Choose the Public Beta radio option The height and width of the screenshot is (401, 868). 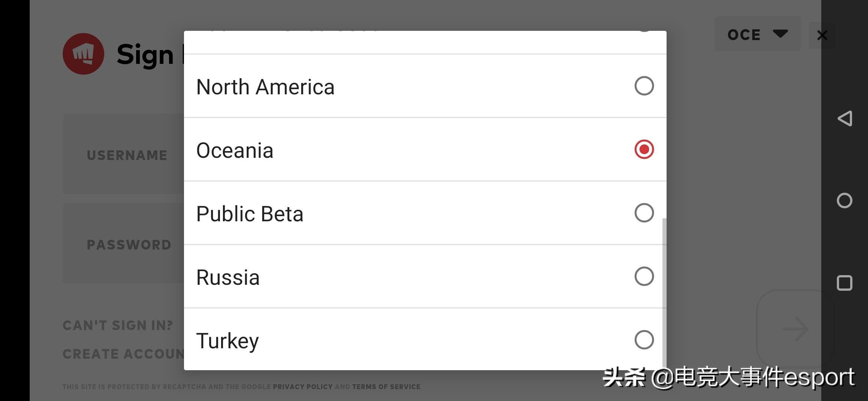644,213
